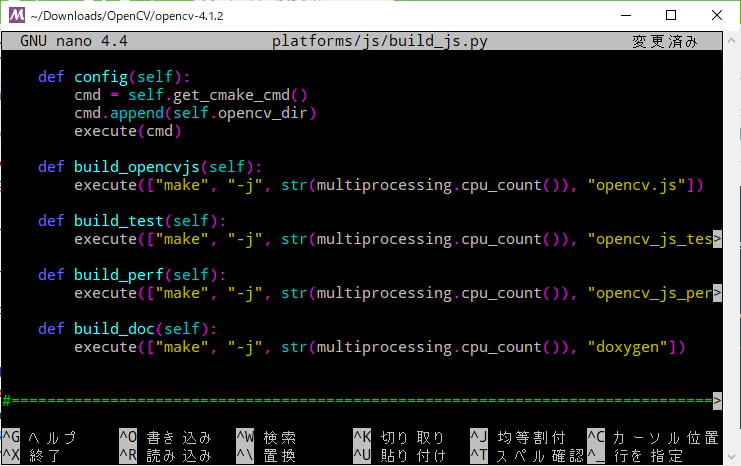Click the "opencv_js_per" truncated string
741x466 pixels.
pos(650,293)
